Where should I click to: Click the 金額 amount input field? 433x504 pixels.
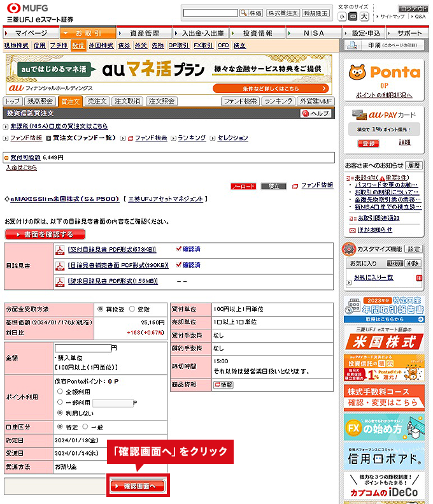click(x=83, y=348)
